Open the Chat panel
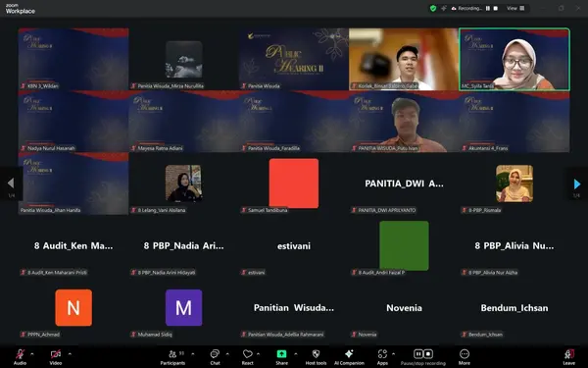 (x=215, y=357)
